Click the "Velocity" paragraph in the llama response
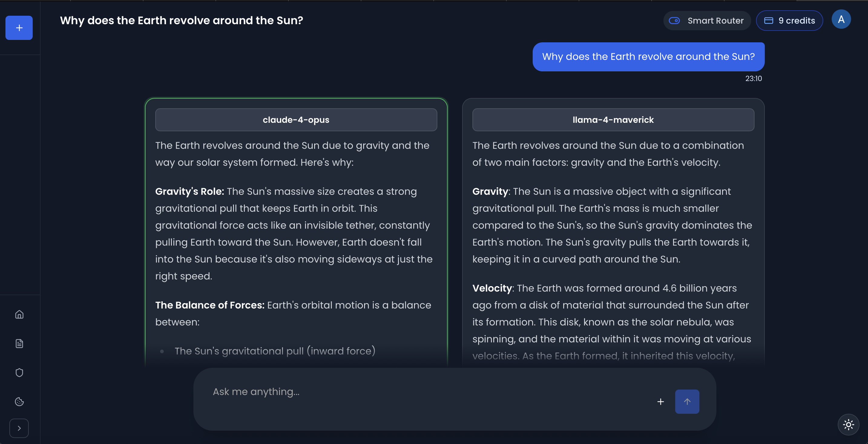 pos(611,322)
